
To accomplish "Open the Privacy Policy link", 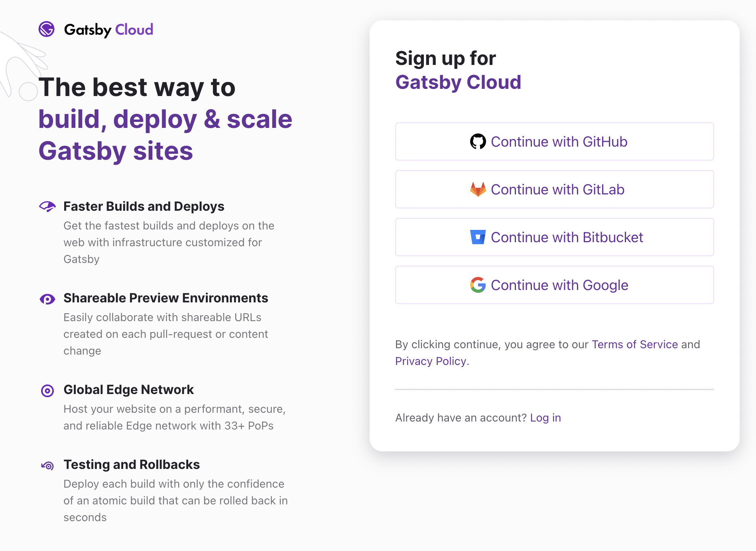I will coord(431,361).
